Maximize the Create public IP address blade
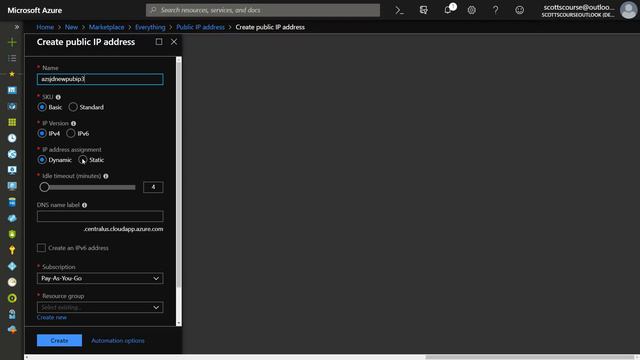This screenshot has width=640, height=360. click(x=159, y=42)
